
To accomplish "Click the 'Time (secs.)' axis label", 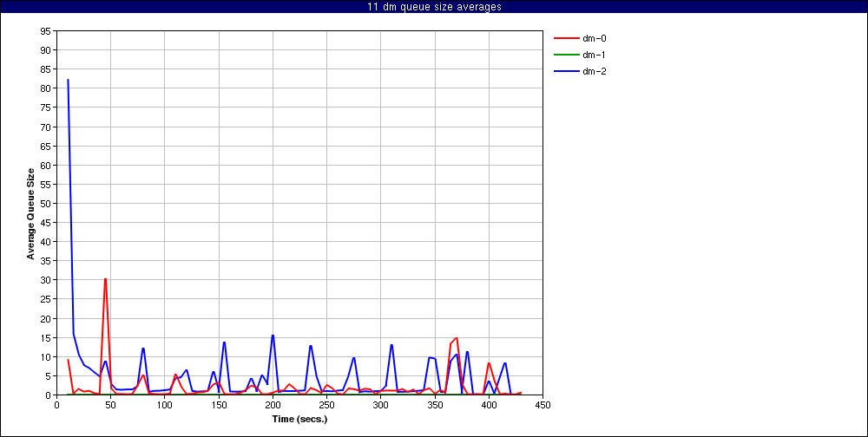I will pyautogui.click(x=299, y=419).
